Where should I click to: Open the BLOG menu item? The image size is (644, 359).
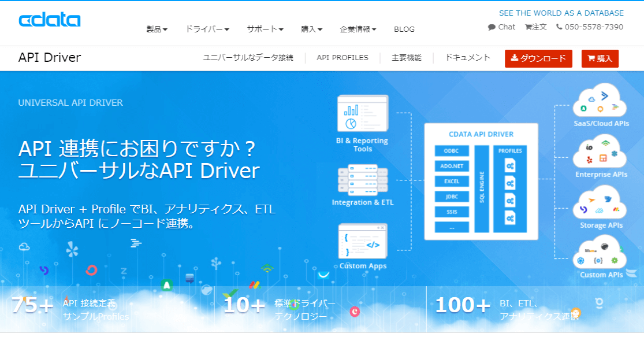point(404,29)
